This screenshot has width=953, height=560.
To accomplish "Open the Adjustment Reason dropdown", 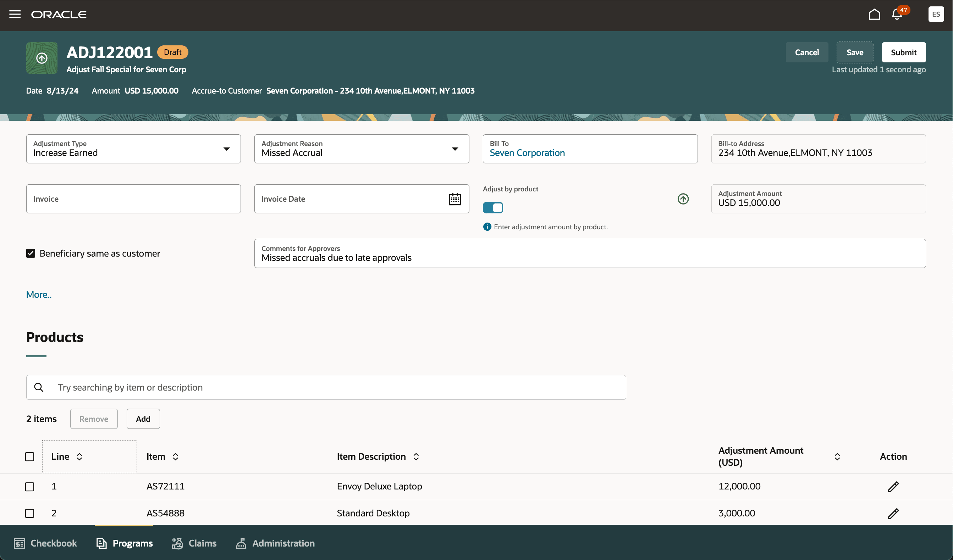I will coord(455,149).
